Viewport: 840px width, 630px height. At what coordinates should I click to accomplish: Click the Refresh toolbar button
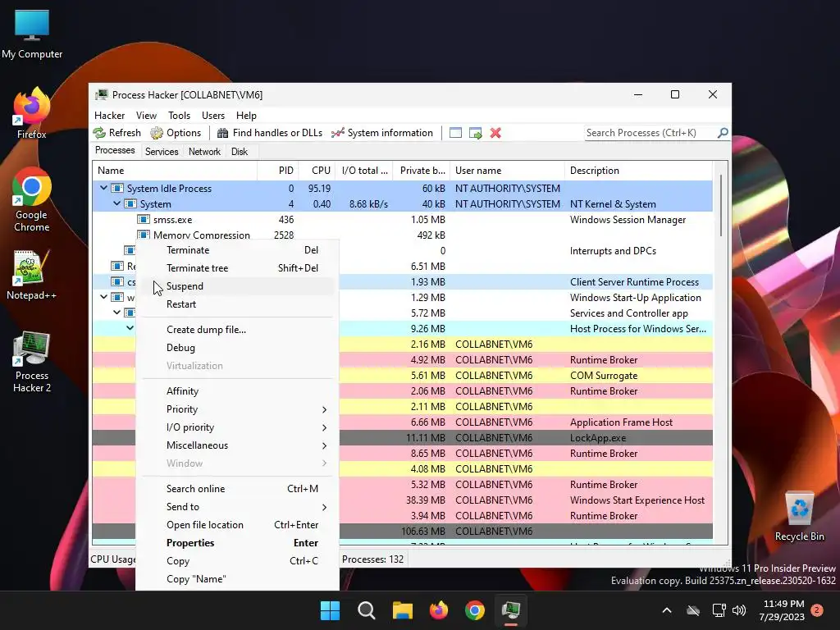pos(116,133)
